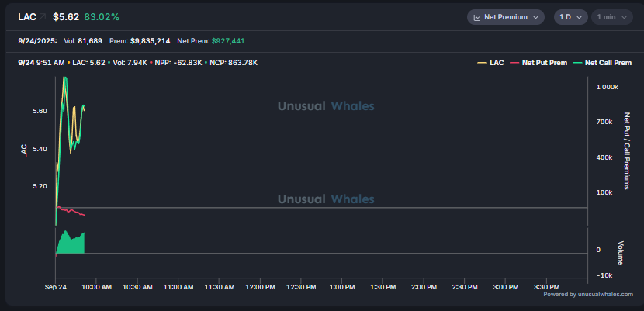Open the 1 min interval dropdown
644x311 pixels.
611,17
